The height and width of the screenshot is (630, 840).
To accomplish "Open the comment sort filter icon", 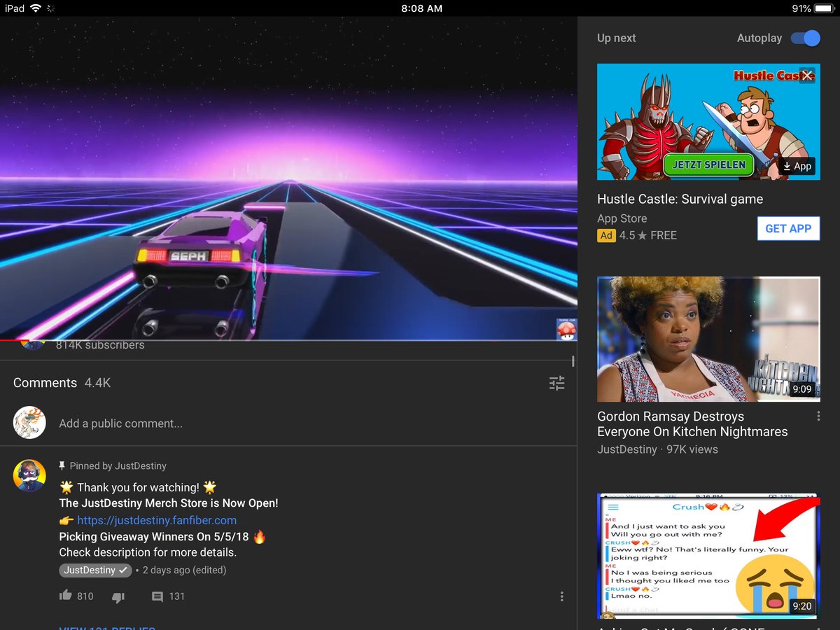I will tap(556, 383).
